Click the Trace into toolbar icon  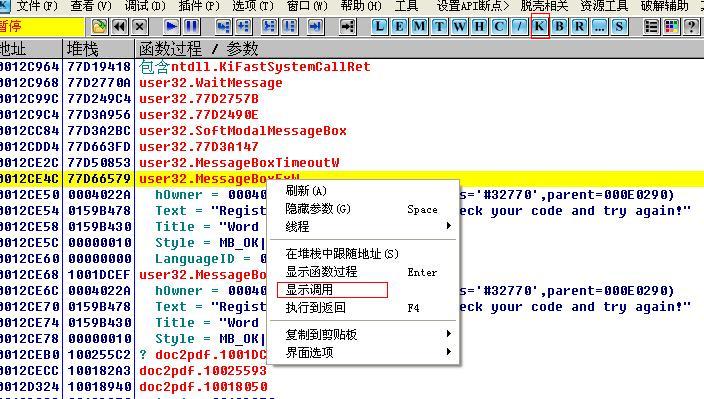coord(269,26)
